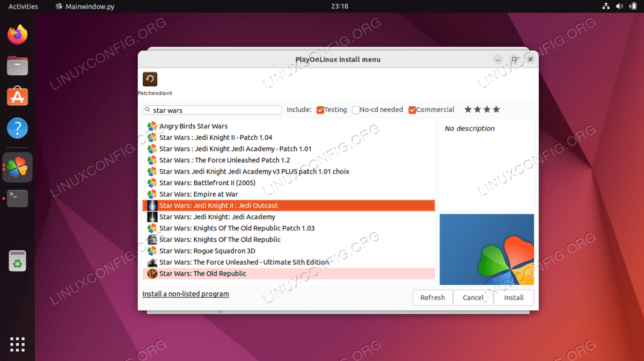Open the clock calendar at 23:18
This screenshot has height=361, width=644.
click(340, 6)
